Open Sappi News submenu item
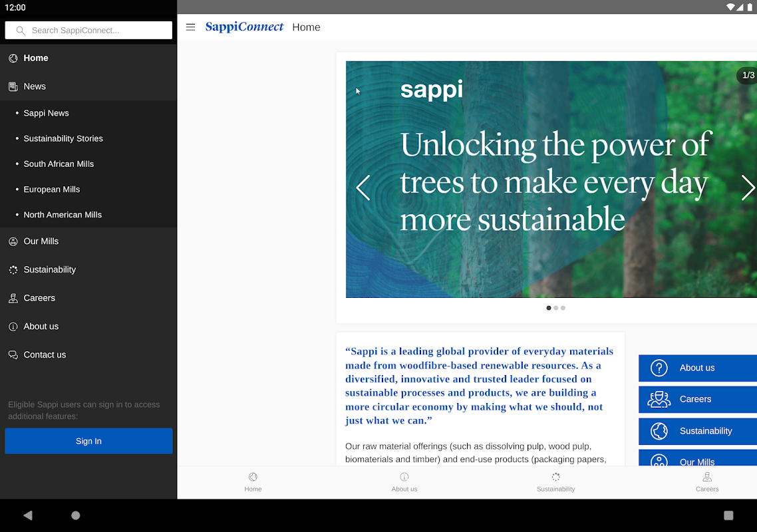The image size is (757, 532). 46,113
